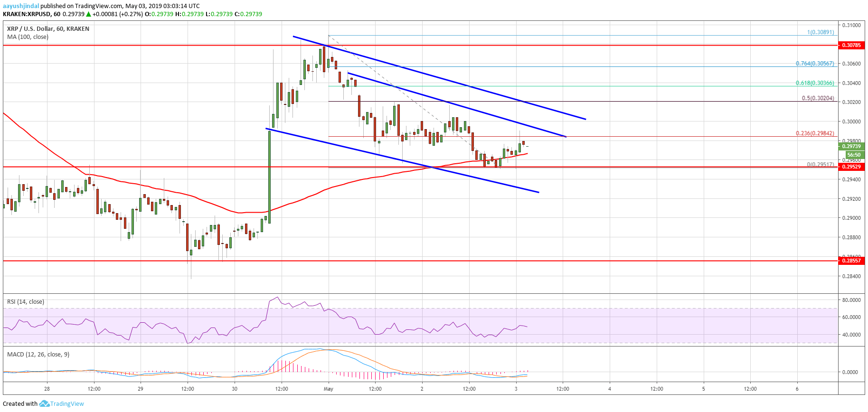Viewport: 868px width, 412px height.
Task: Click the RSI 60.0000 axis value
Action: [851, 317]
